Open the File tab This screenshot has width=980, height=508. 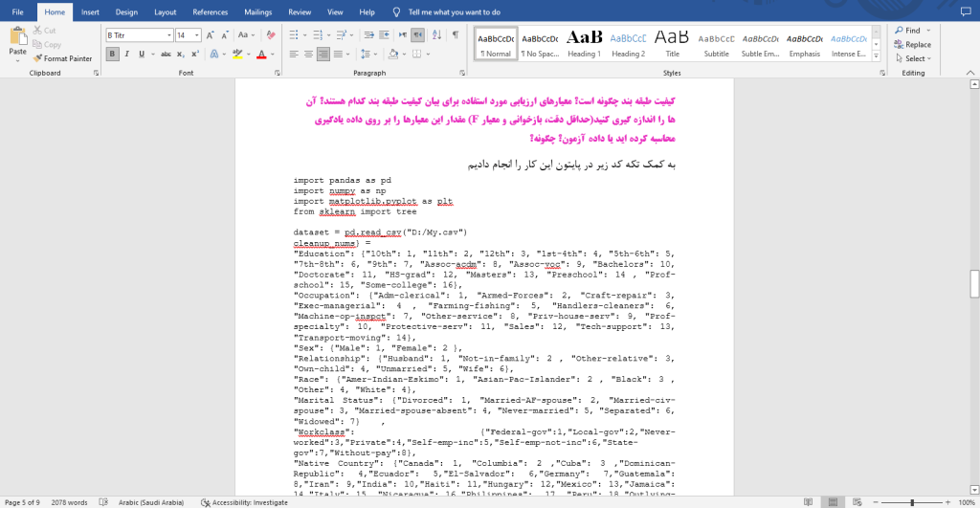17,11
